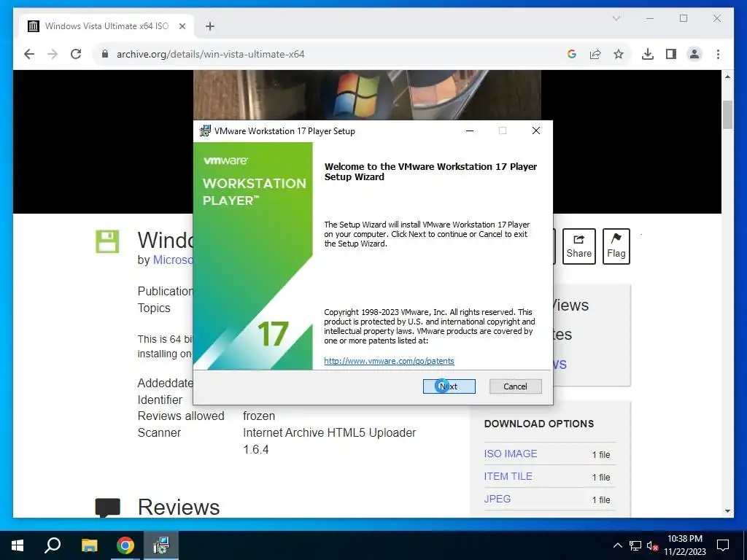
Task: Open taskbar search
Action: (53, 545)
